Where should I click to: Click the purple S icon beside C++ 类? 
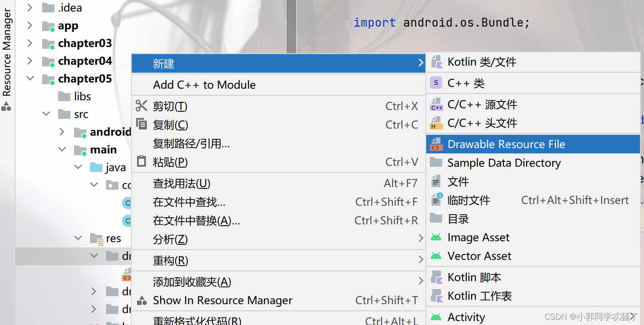point(436,82)
